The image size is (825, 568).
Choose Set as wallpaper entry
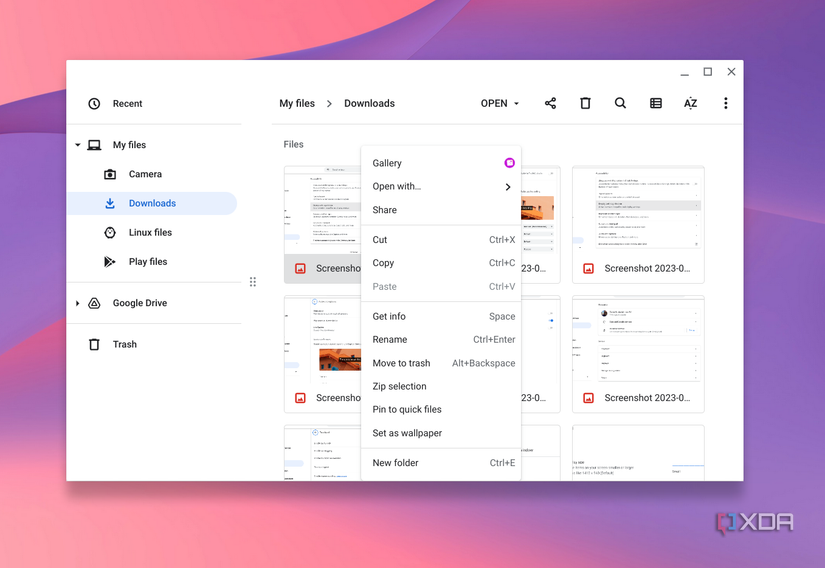[441, 433]
